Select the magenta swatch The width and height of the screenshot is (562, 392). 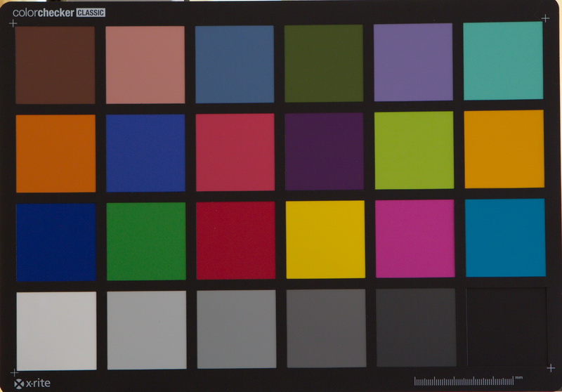tap(415, 239)
